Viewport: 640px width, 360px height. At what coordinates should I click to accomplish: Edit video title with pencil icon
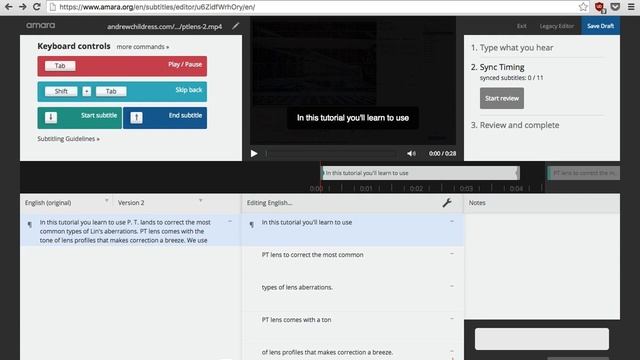[236, 26]
